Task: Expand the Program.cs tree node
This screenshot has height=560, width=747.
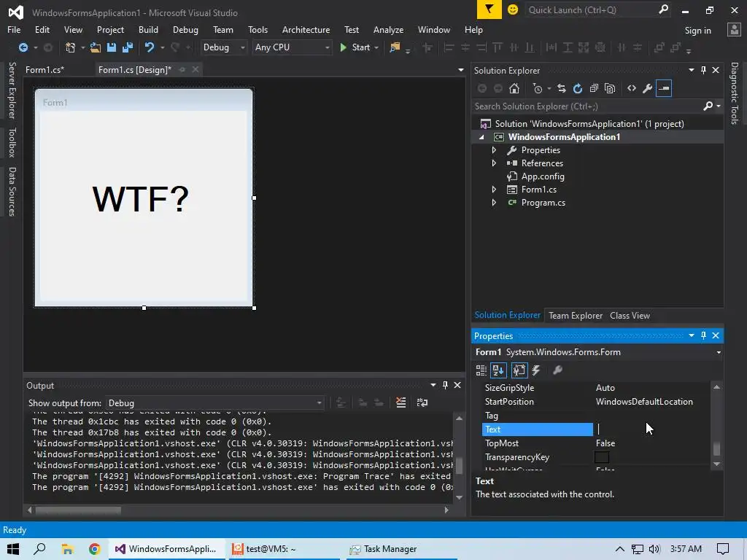Action: pos(494,203)
